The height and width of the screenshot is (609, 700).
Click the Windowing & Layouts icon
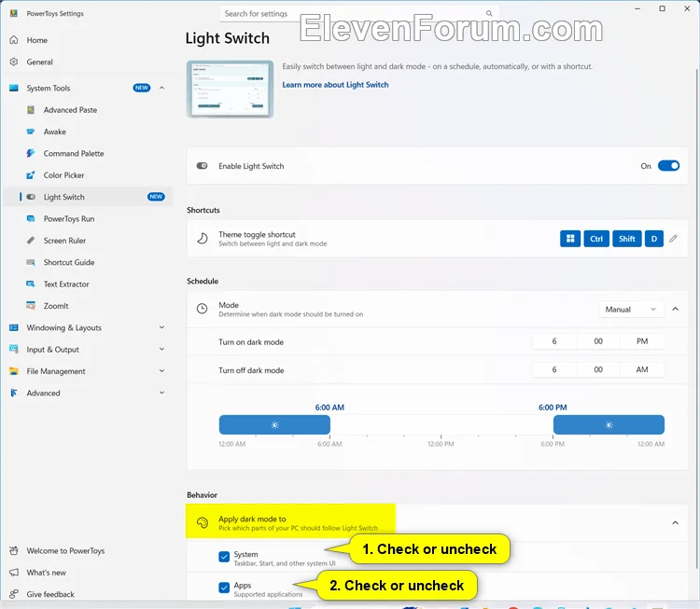click(x=14, y=327)
